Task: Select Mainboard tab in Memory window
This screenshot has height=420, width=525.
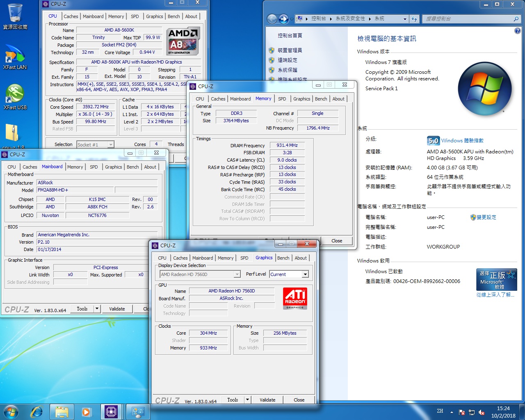Action: click(240, 99)
